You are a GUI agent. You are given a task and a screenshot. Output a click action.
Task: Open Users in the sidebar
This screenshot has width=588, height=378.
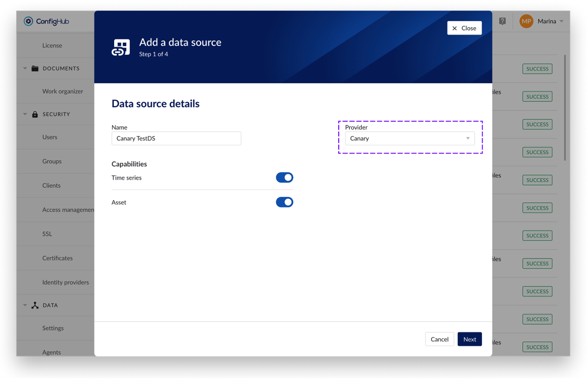tap(50, 137)
